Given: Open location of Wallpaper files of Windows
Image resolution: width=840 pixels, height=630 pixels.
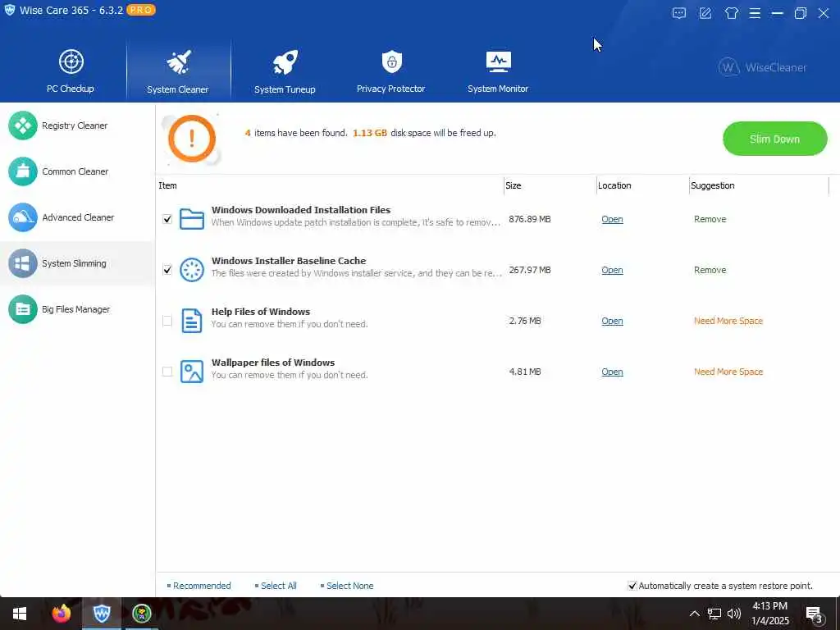Looking at the screenshot, I should 612,372.
